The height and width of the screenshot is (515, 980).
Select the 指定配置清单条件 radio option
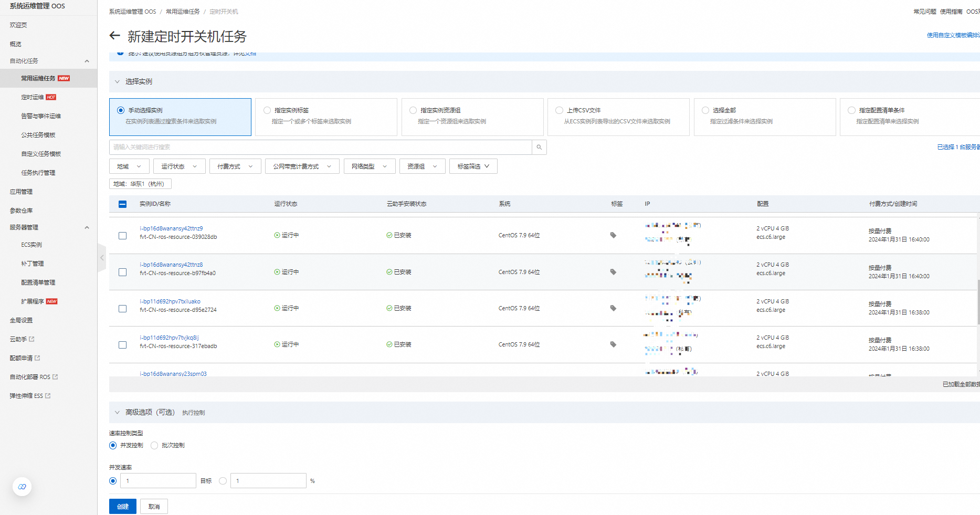click(851, 110)
